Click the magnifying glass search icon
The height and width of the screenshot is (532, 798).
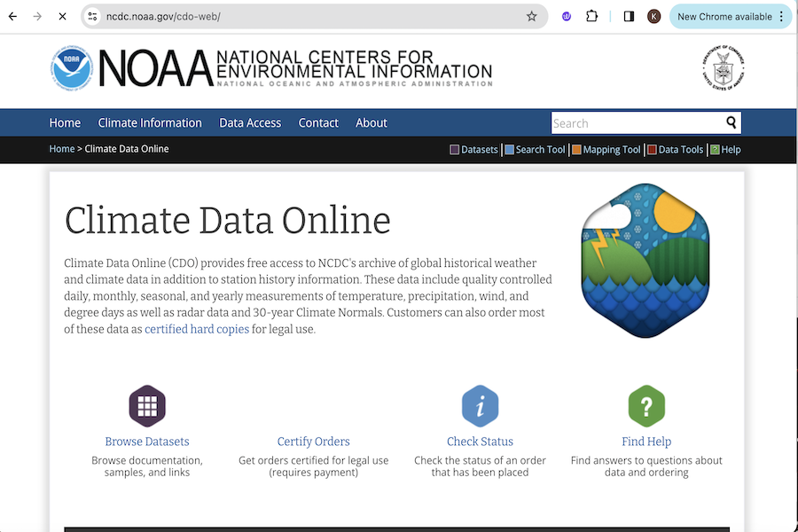tap(731, 122)
